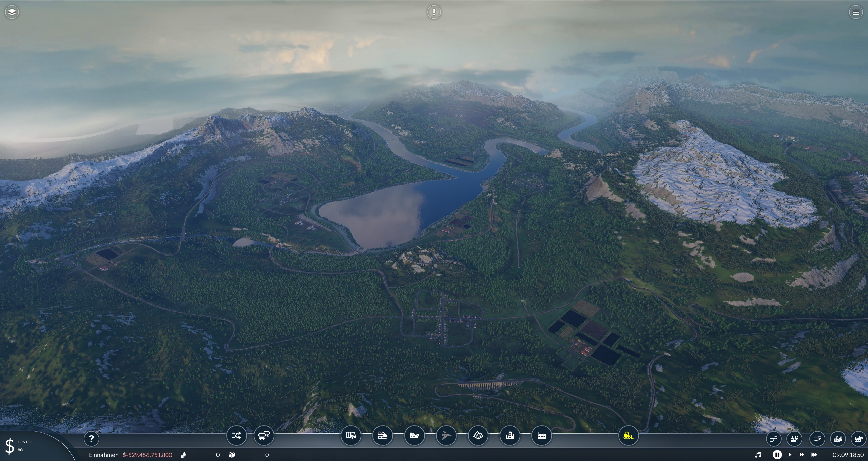Open air construction airplane menu

point(446,436)
